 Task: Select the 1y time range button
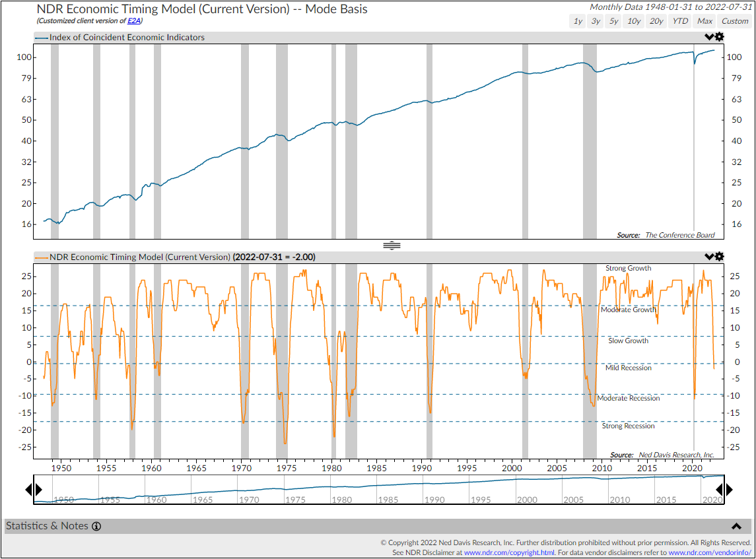tap(578, 21)
